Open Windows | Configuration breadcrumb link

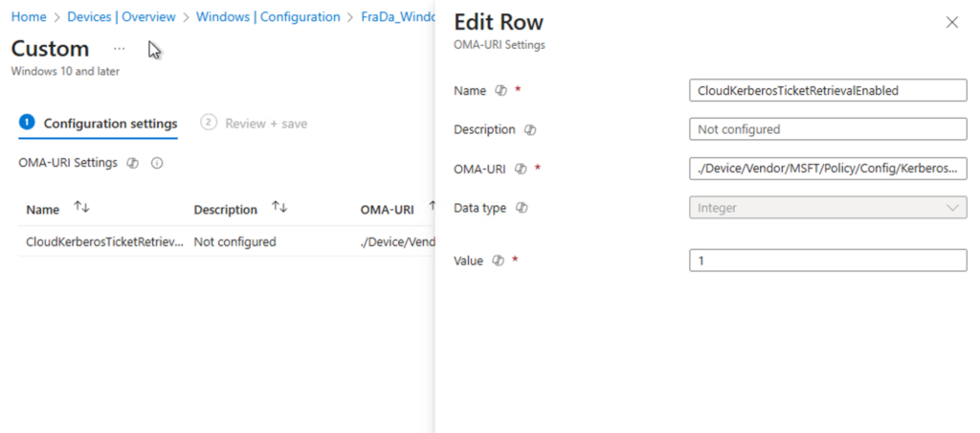tap(268, 17)
